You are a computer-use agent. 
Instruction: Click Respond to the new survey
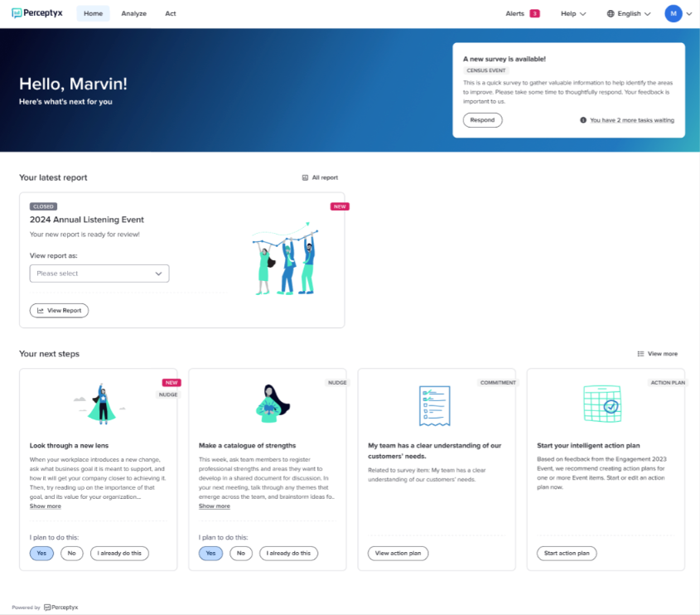click(x=482, y=120)
